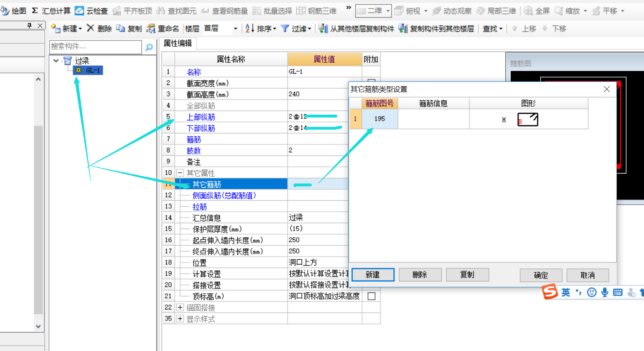The width and height of the screenshot is (644, 351).
Task: Select GL-1 in component tree
Action: (88, 70)
